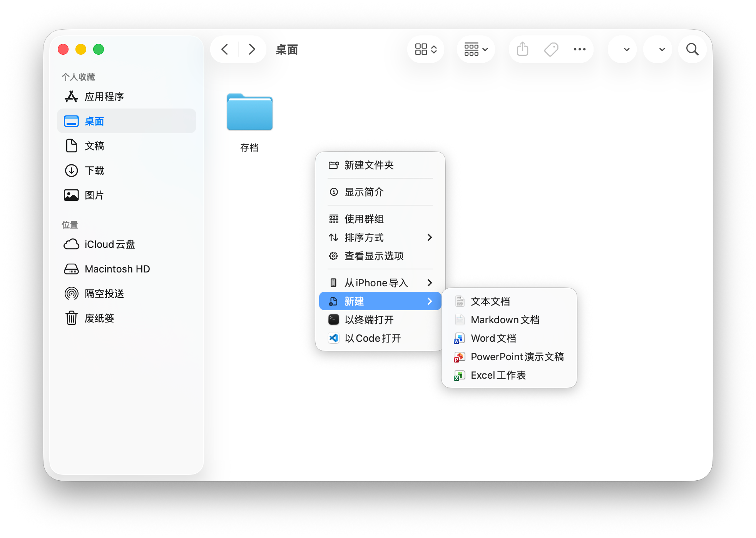Go forward using the right chevron button
Screen dimensions: 756x538
[x=252, y=49]
